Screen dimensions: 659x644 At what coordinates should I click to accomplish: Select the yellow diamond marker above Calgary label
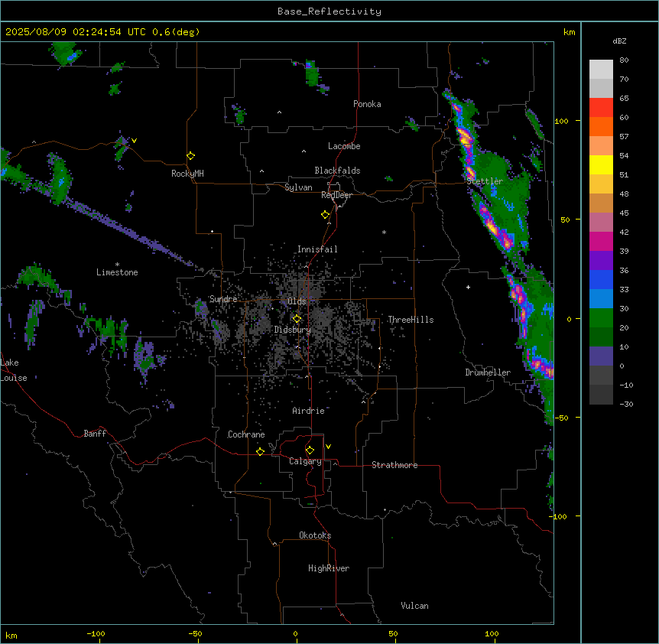click(x=310, y=450)
